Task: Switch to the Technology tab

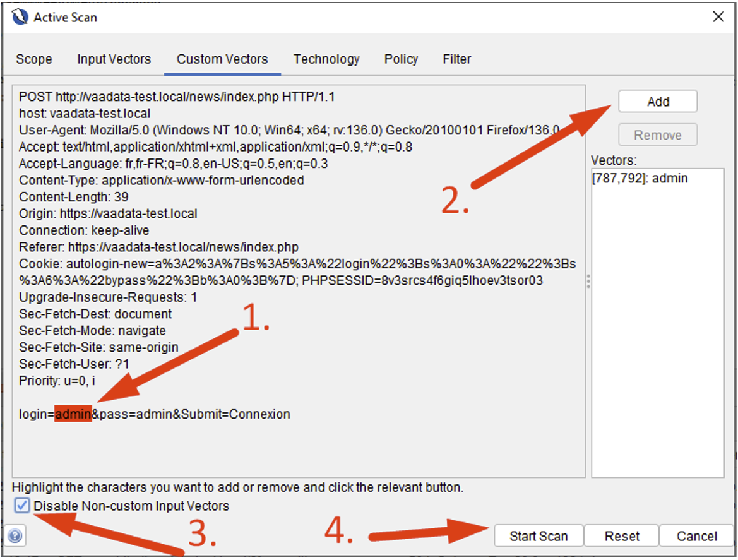Action: (326, 59)
